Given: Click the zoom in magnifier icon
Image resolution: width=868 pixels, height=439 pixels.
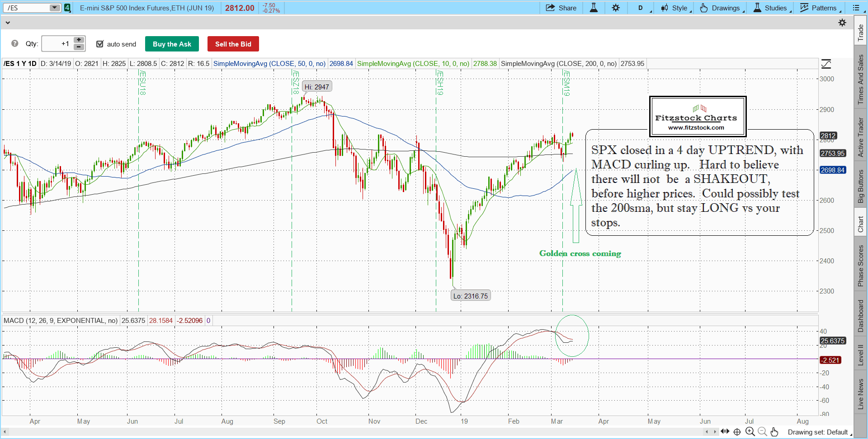Looking at the screenshot, I should coord(750,432).
